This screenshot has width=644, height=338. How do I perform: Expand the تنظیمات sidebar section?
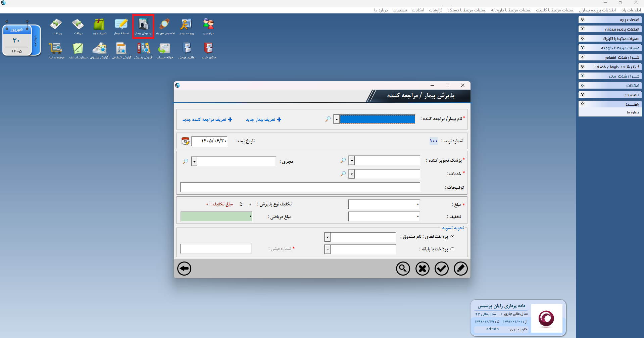610,95
